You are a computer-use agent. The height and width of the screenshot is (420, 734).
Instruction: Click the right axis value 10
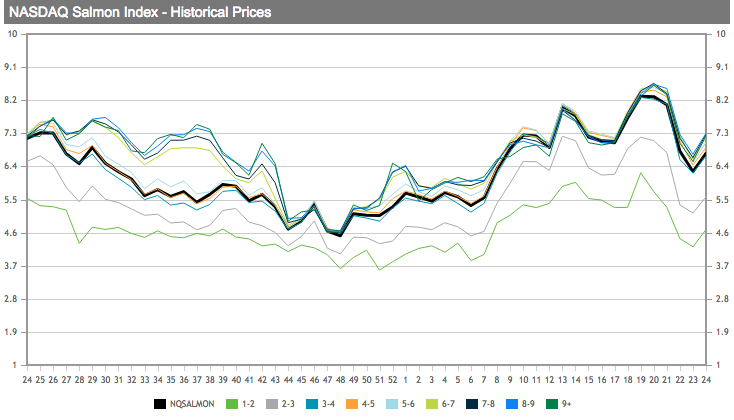coord(720,34)
